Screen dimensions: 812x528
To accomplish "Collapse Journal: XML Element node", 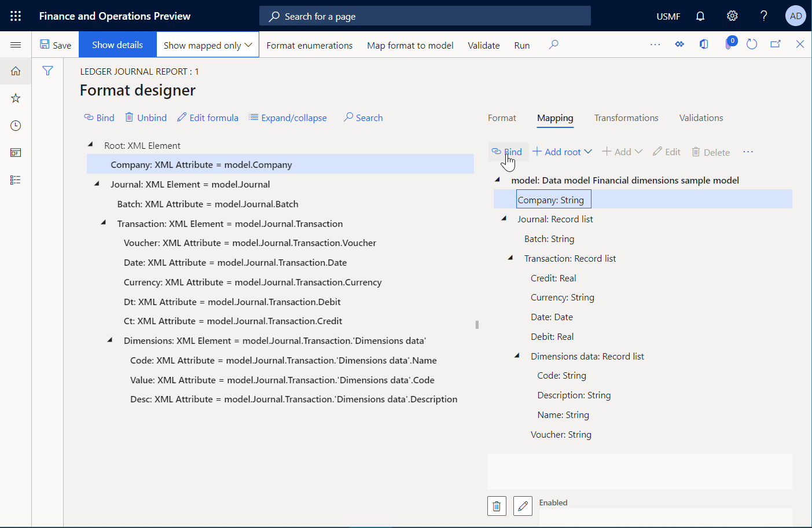I will (97, 184).
